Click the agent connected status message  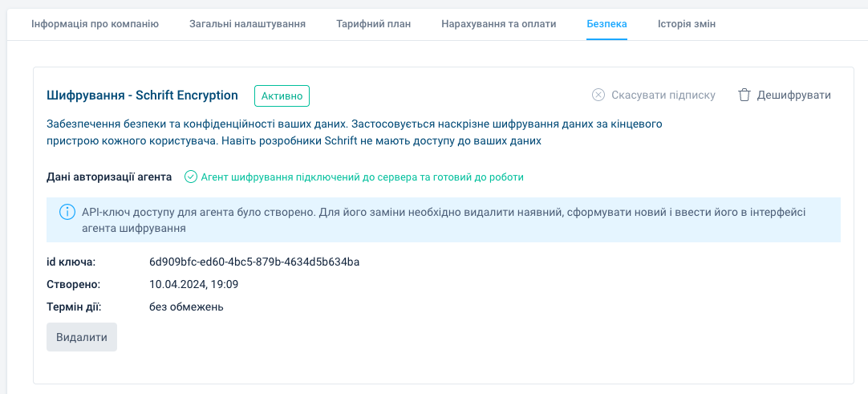(x=362, y=177)
